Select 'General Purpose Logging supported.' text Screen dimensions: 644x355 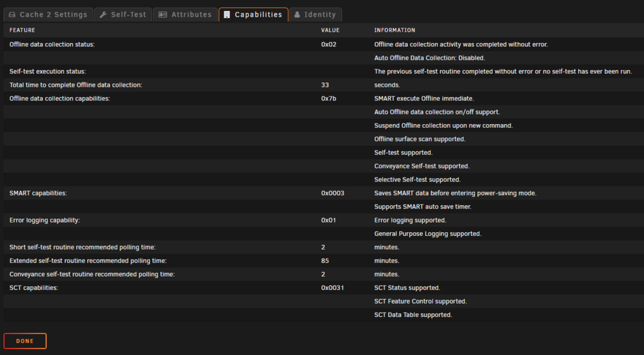pyautogui.click(x=428, y=233)
